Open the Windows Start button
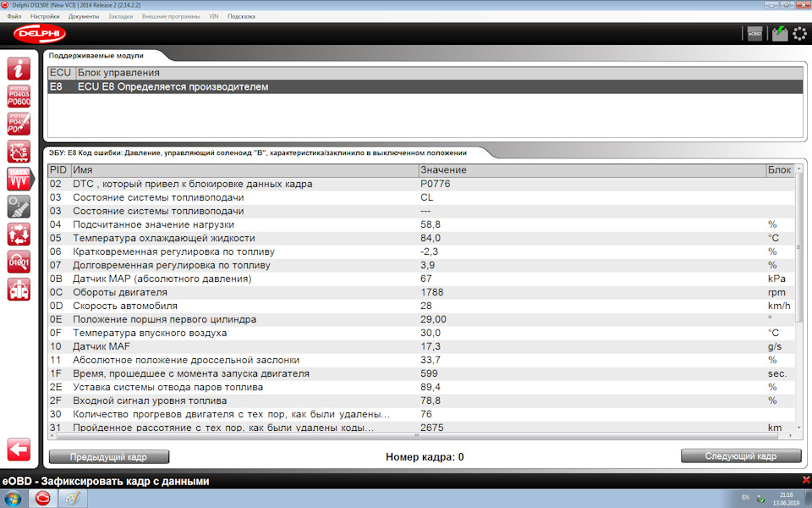Image resolution: width=812 pixels, height=508 pixels. (x=12, y=499)
